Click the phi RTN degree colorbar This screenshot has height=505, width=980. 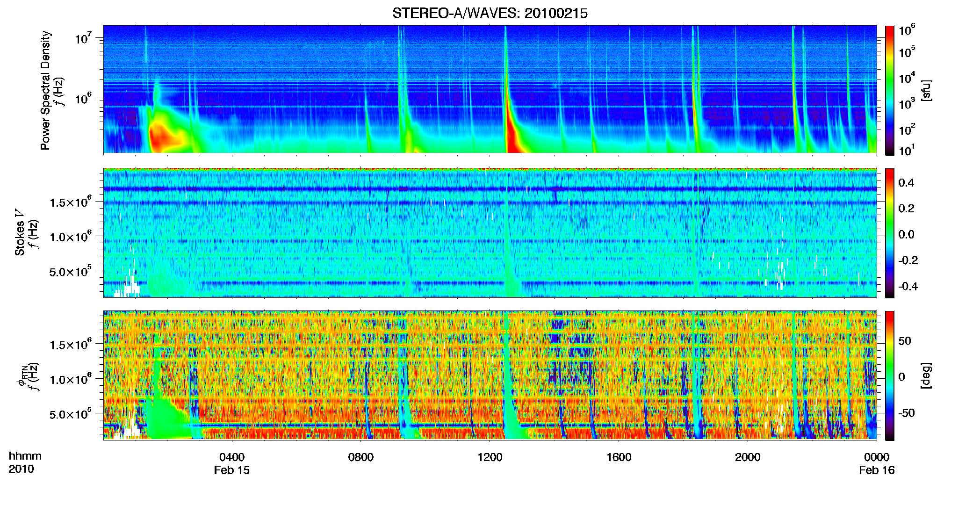(890, 375)
